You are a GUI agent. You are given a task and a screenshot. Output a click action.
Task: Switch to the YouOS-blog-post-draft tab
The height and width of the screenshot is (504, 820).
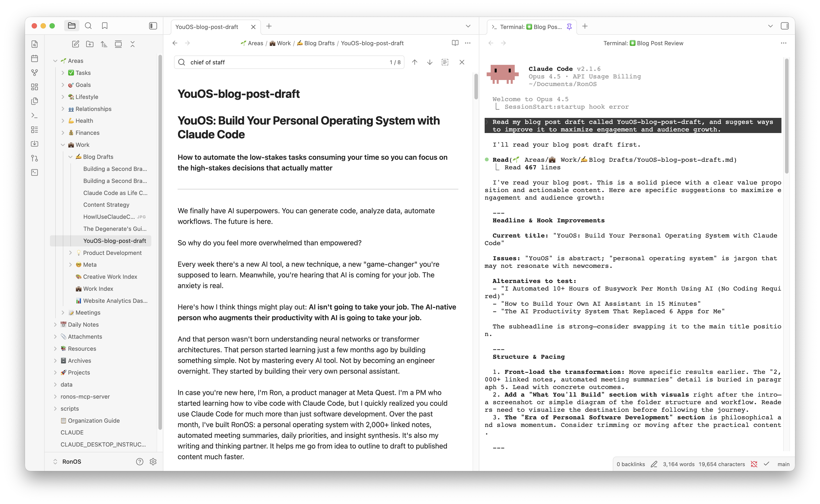coord(207,27)
